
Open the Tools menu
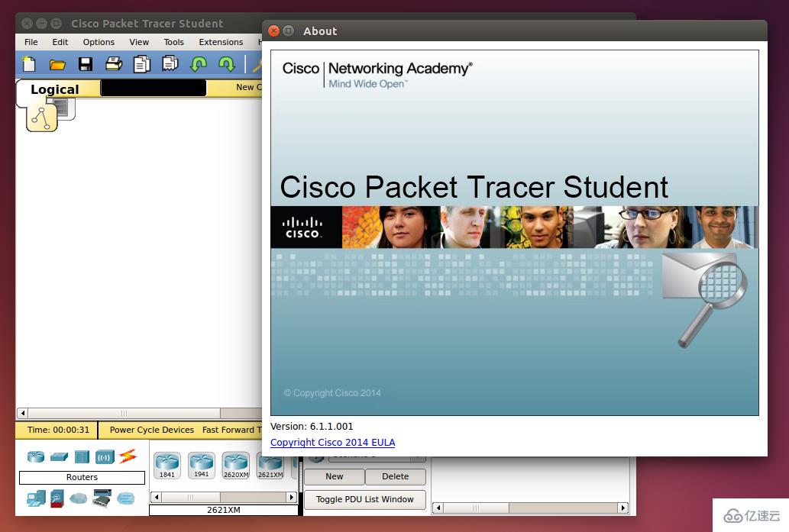[x=173, y=42]
